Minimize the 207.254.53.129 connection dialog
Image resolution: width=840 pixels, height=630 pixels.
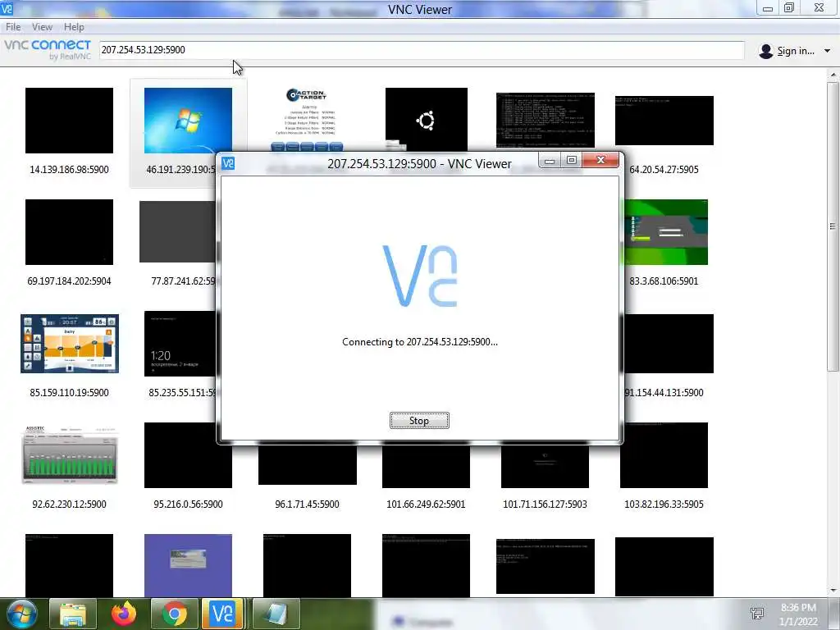click(549, 160)
